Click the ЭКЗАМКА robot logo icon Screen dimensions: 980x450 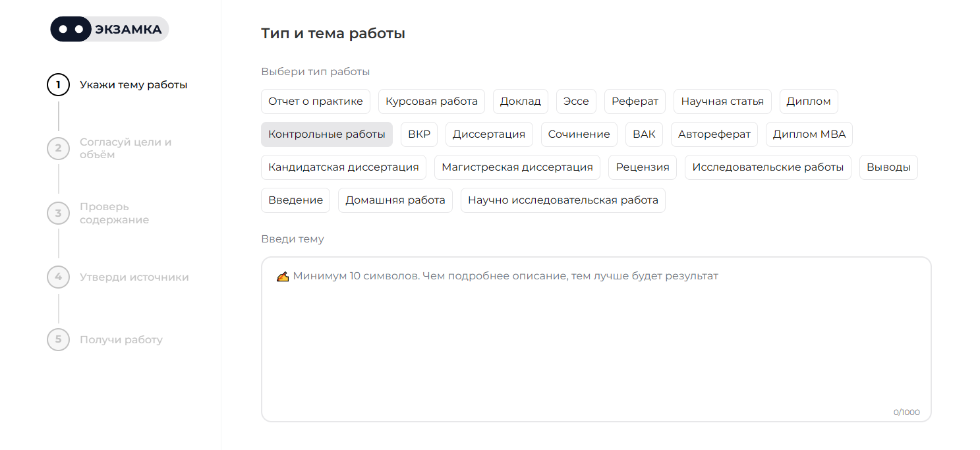coord(70,29)
